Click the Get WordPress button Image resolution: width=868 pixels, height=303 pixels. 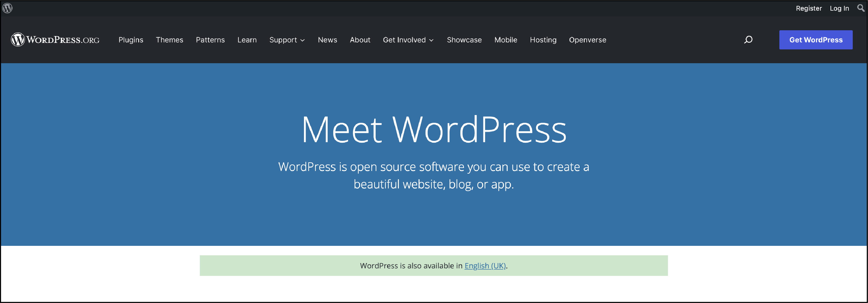(x=816, y=40)
